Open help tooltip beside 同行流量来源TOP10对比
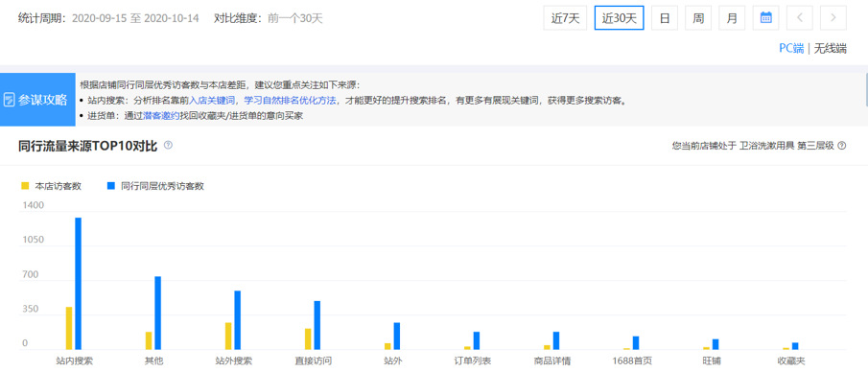Viewport: 868px width, 372px height. (x=168, y=145)
